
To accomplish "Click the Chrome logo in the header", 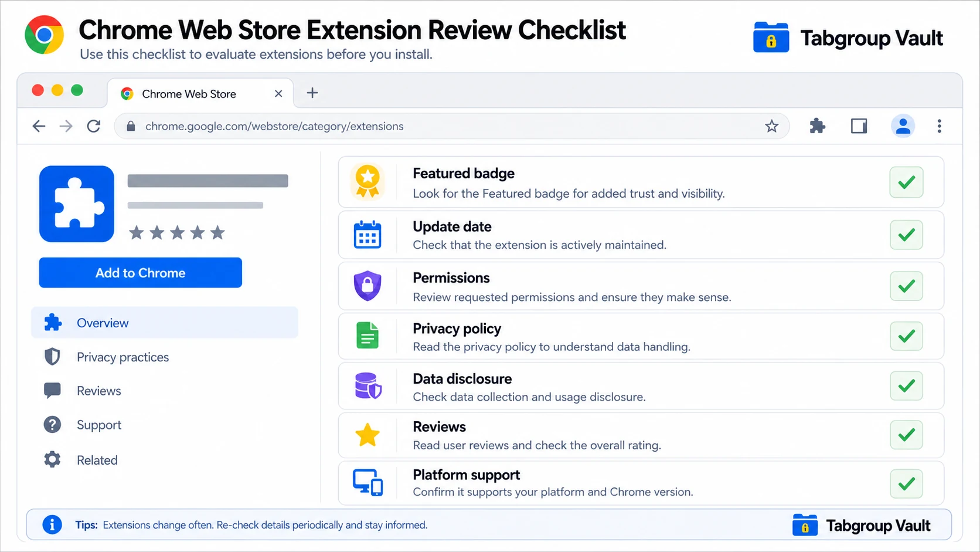I will click(44, 35).
